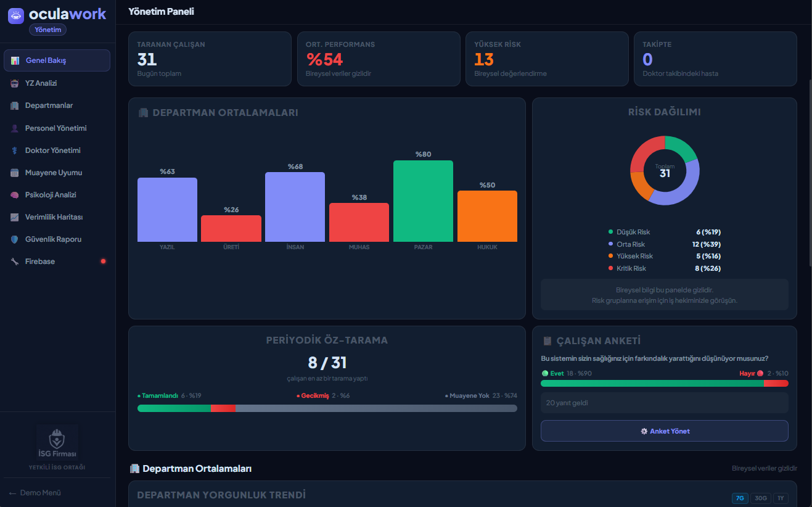This screenshot has height=507, width=812.
Task: Select the 1Y trend range tab
Action: (x=781, y=498)
